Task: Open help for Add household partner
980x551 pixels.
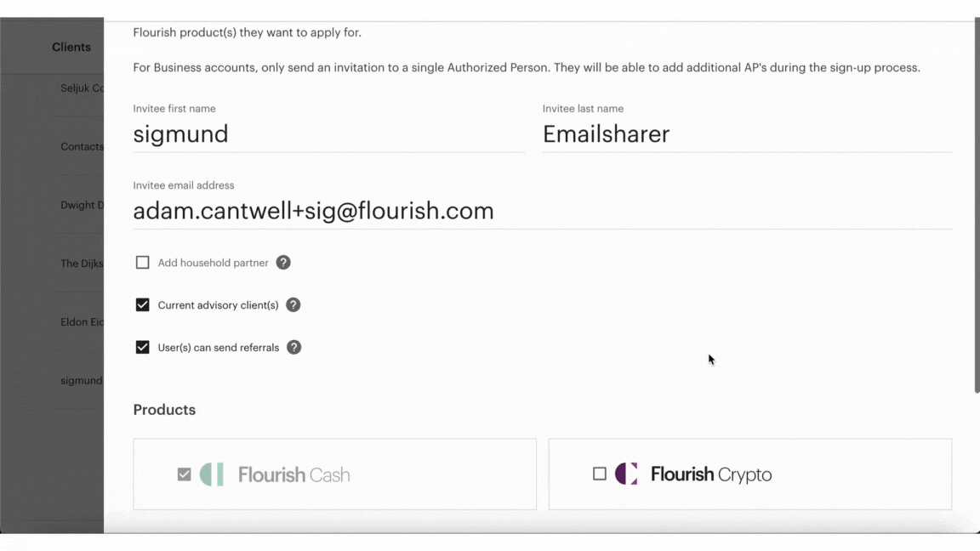Action: (283, 263)
